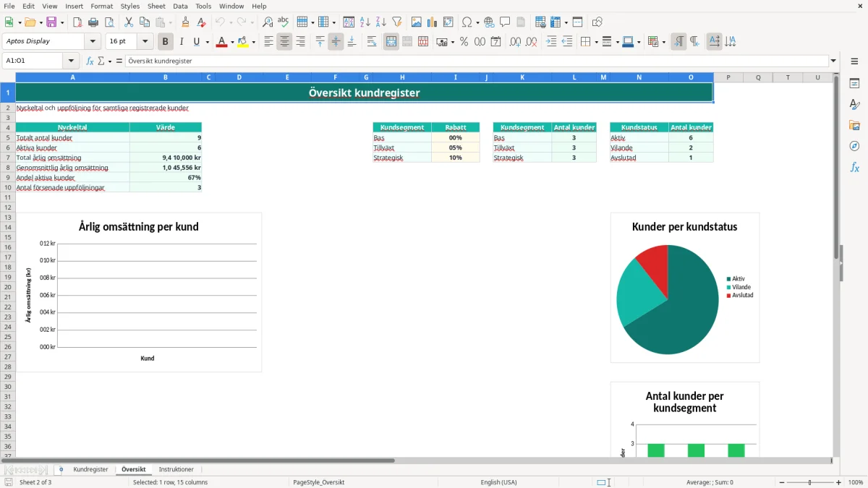Viewport: 868px width, 488px height.
Task: Insert a pivot table
Action: point(448,22)
